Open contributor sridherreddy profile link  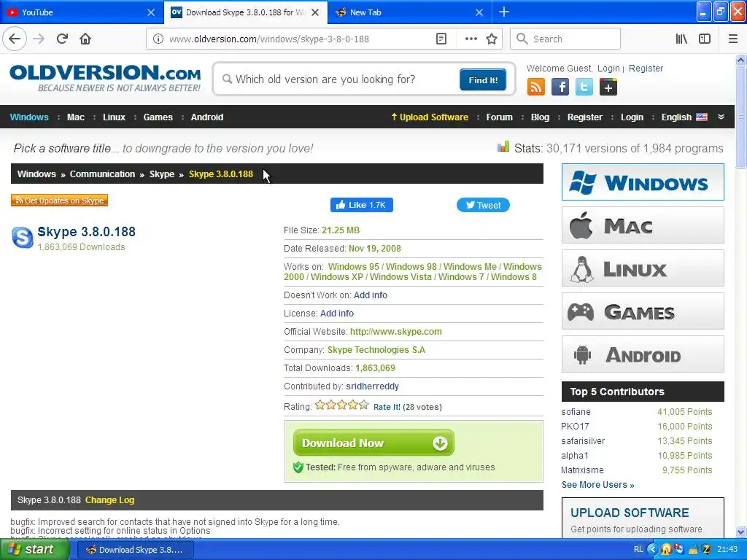click(373, 386)
